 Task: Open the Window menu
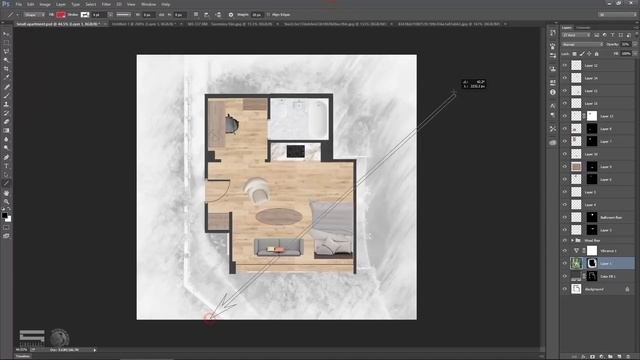[149, 4]
